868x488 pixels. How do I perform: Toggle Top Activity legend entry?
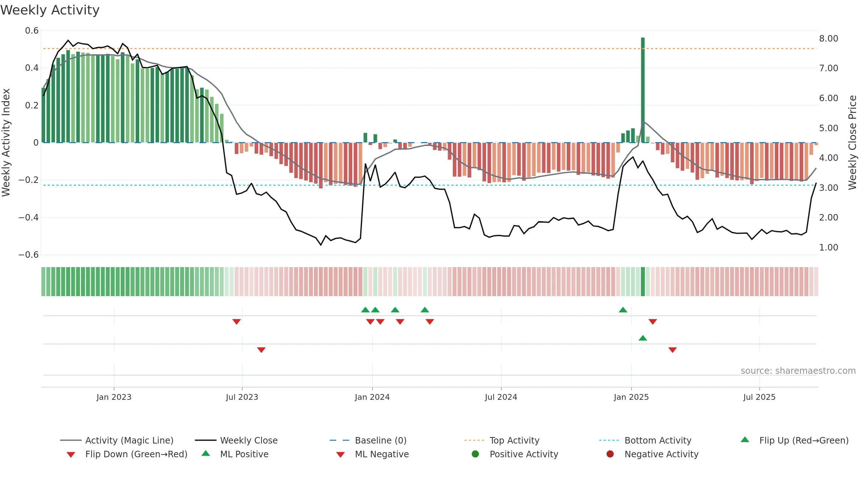point(502,440)
